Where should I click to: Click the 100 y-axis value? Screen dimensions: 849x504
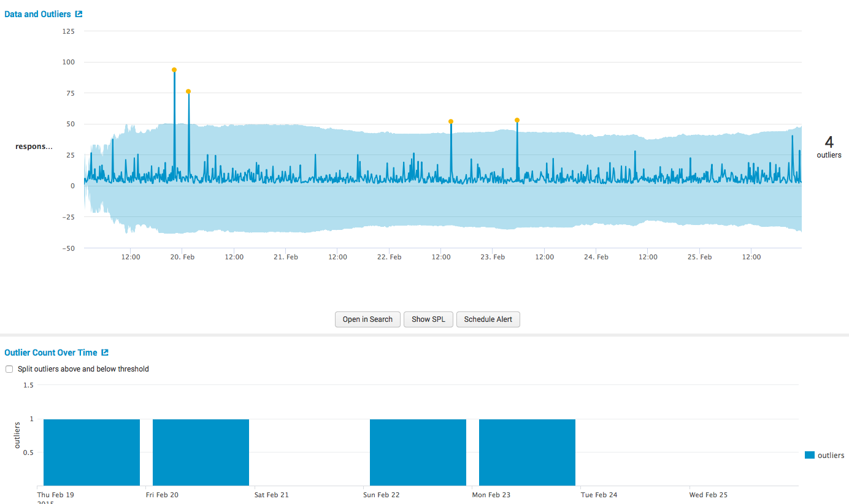[69, 62]
